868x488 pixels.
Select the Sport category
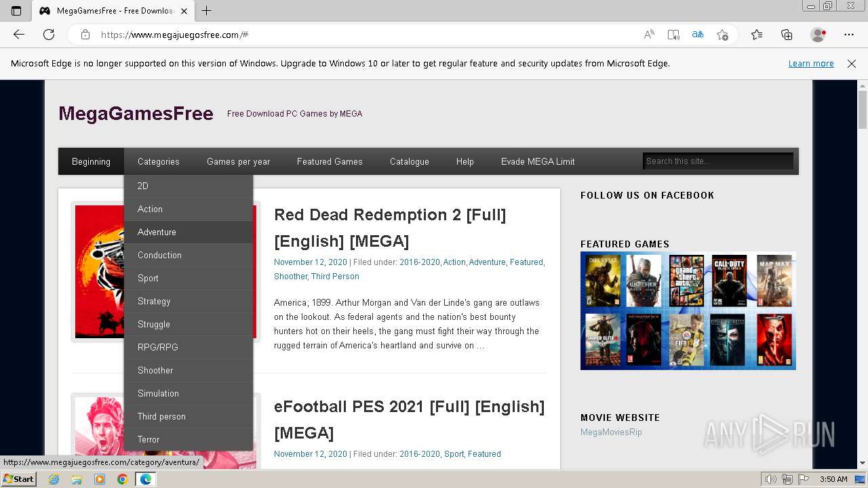click(x=189, y=278)
